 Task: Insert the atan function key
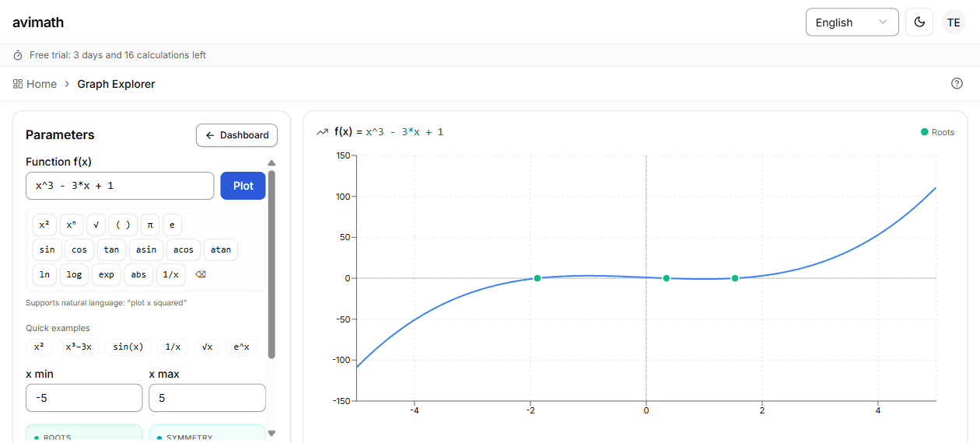pyautogui.click(x=221, y=249)
